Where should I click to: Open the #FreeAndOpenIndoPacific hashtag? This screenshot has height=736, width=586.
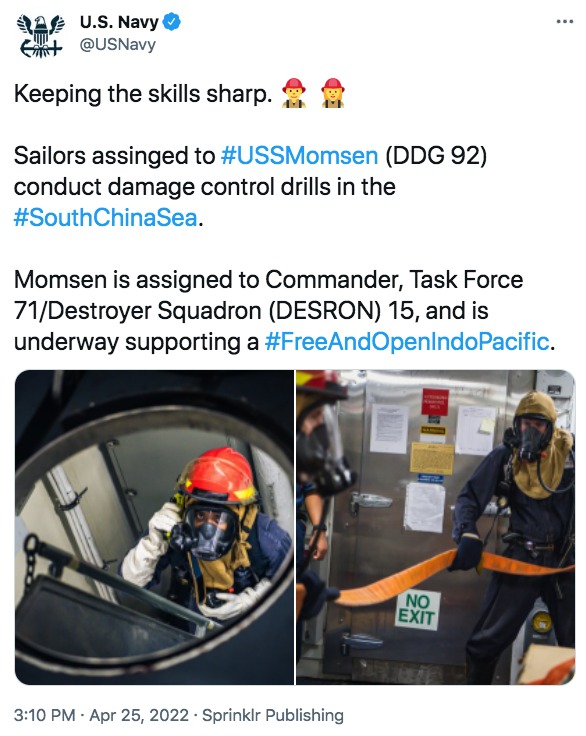click(407, 341)
